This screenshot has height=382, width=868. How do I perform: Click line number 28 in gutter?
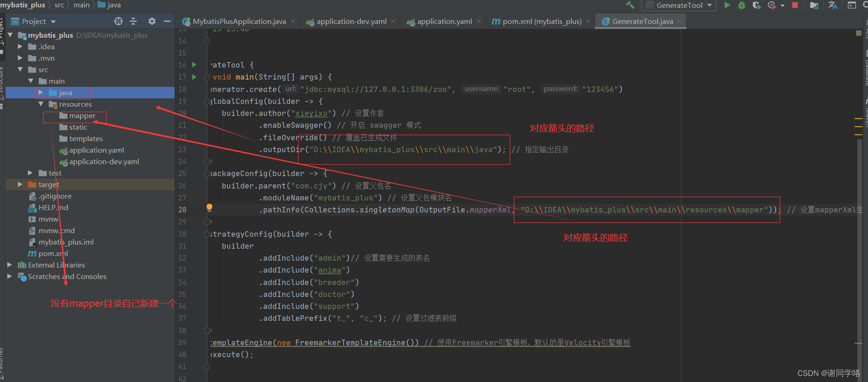[182, 210]
